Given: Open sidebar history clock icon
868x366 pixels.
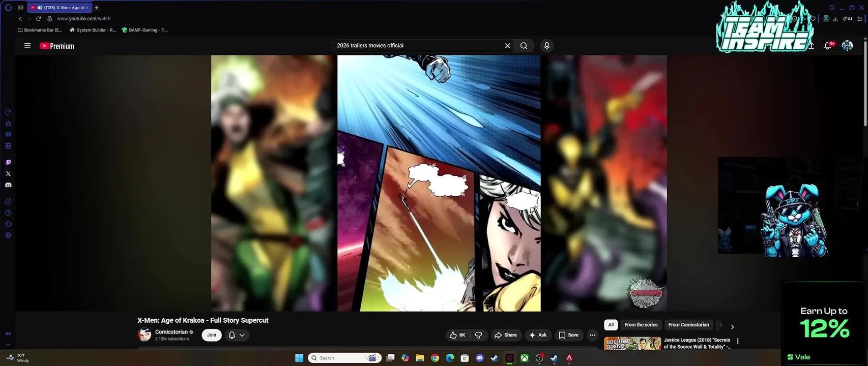Looking at the screenshot, I should click(8, 213).
